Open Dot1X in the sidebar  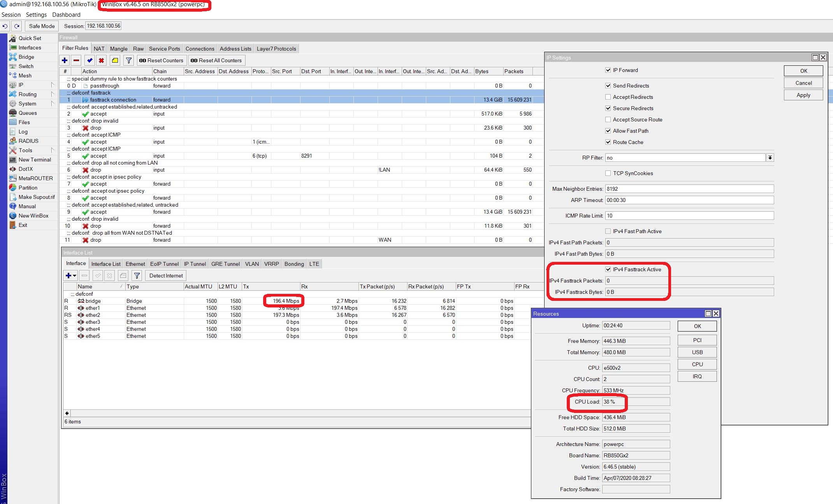point(26,169)
